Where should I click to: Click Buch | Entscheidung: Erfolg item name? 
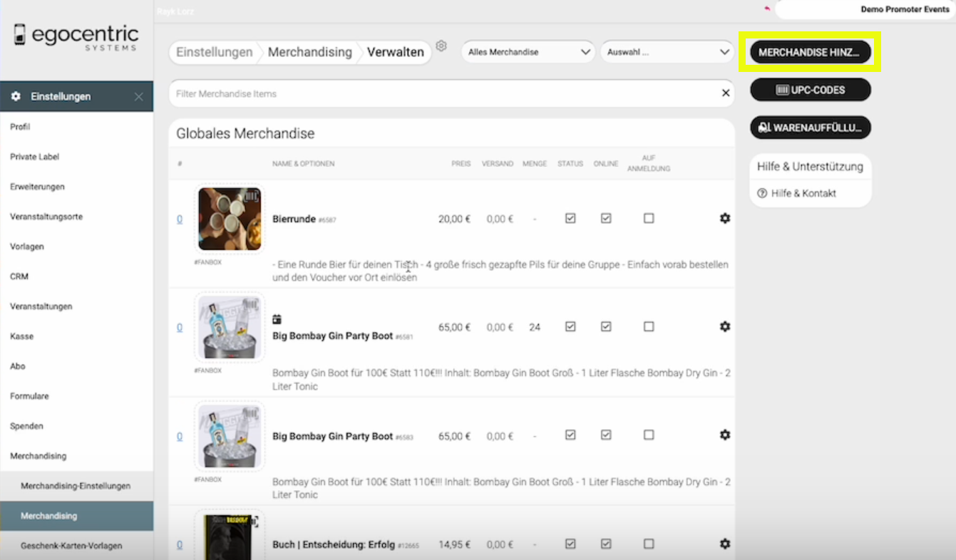click(x=334, y=544)
